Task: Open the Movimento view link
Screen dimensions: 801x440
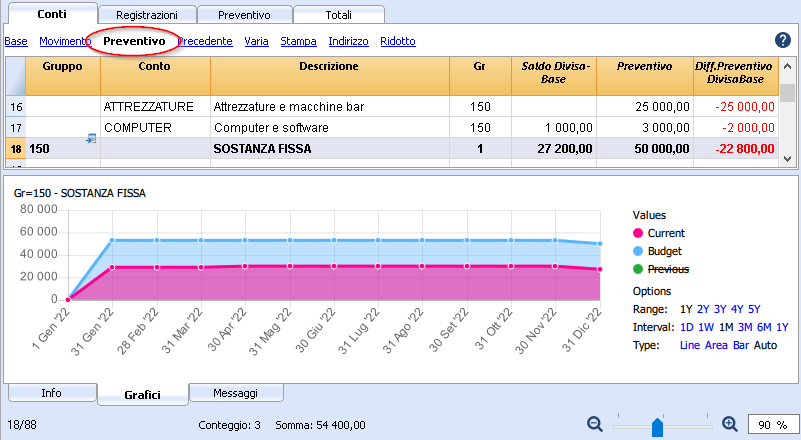Action: [65, 41]
